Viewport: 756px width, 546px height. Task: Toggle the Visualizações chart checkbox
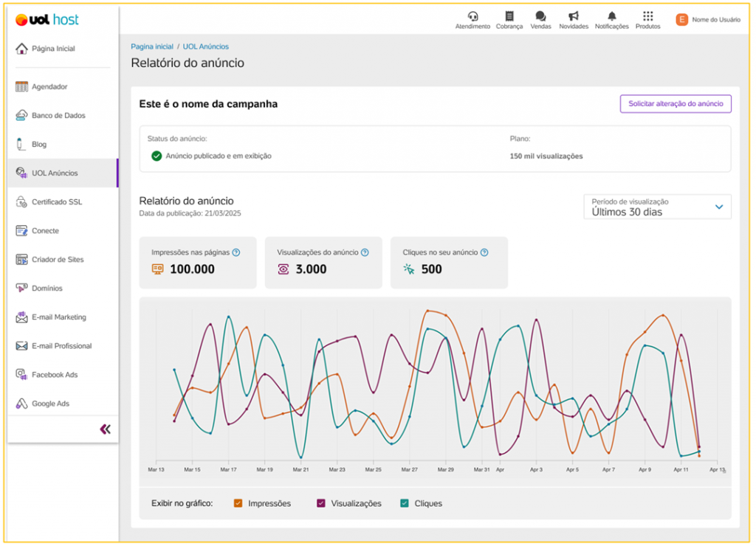[x=320, y=503]
